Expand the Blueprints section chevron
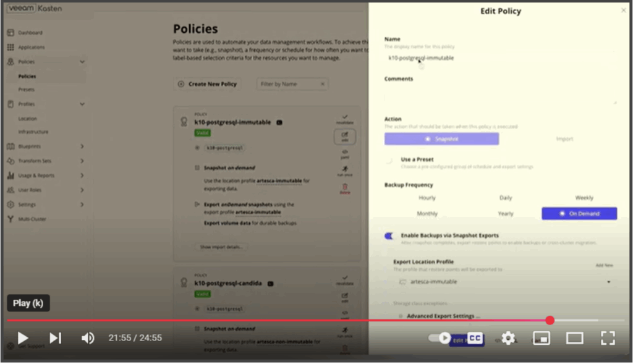The height and width of the screenshot is (364, 633). coord(82,146)
